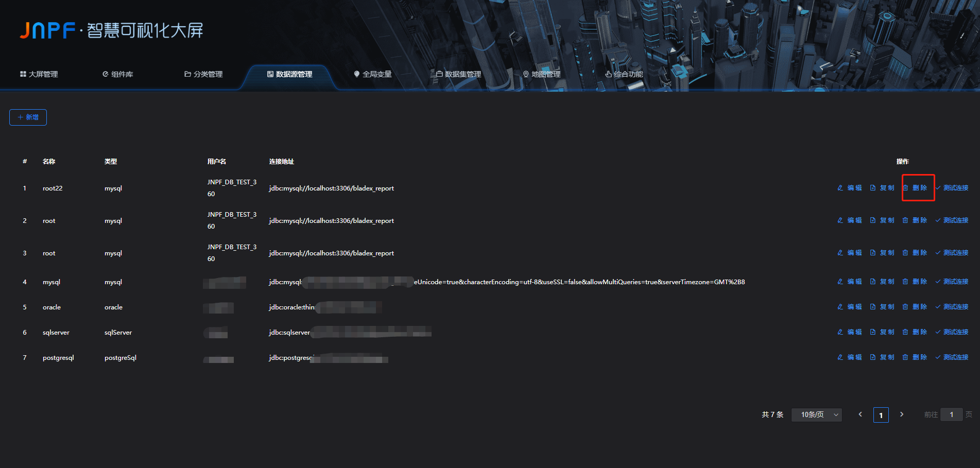Click root22's JNPF_DB_TEST_3 60 username cell

pos(232,188)
